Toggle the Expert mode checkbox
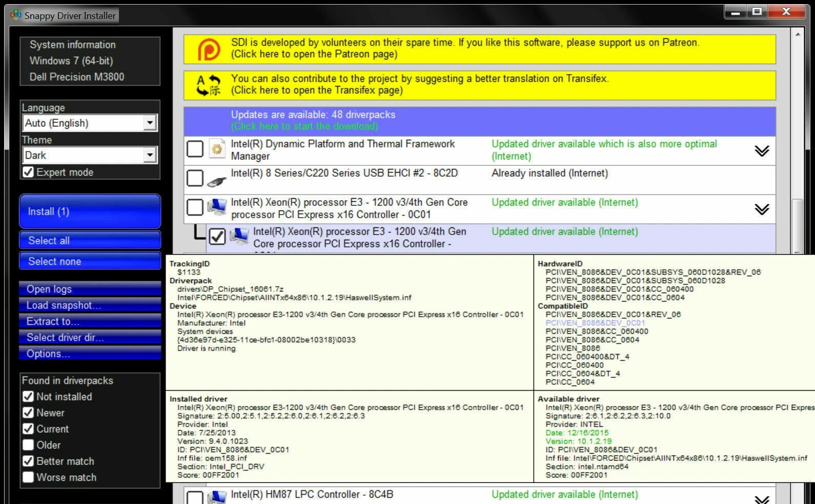The height and width of the screenshot is (504, 815). pos(28,172)
